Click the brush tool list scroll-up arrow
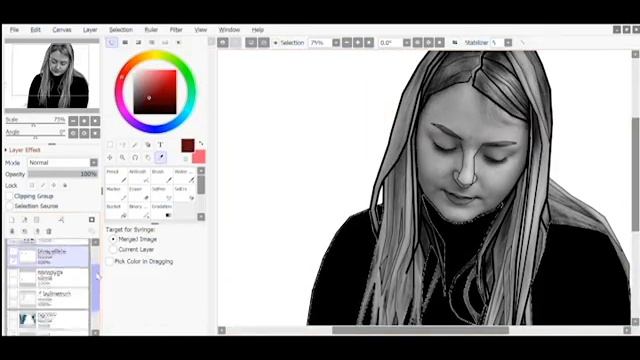The image size is (640, 360). tap(201, 171)
